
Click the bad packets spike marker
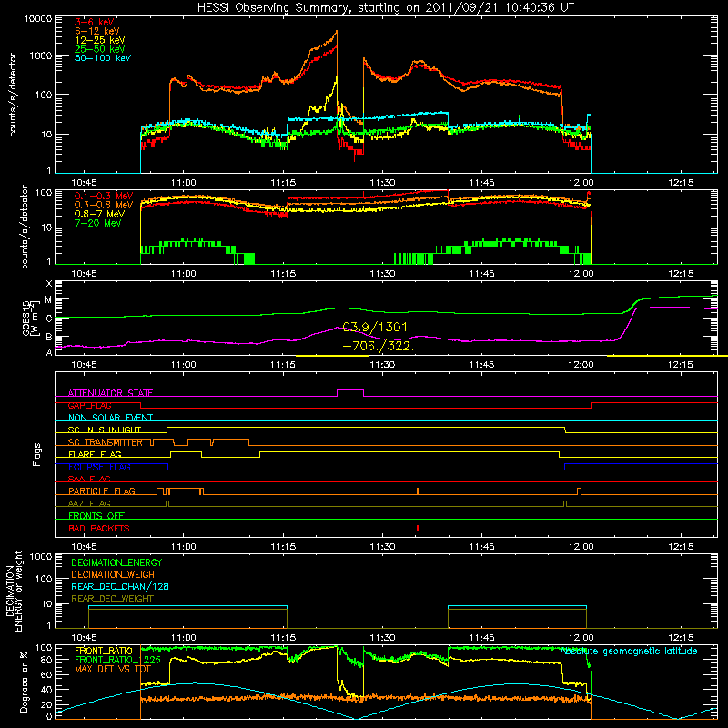[418, 528]
